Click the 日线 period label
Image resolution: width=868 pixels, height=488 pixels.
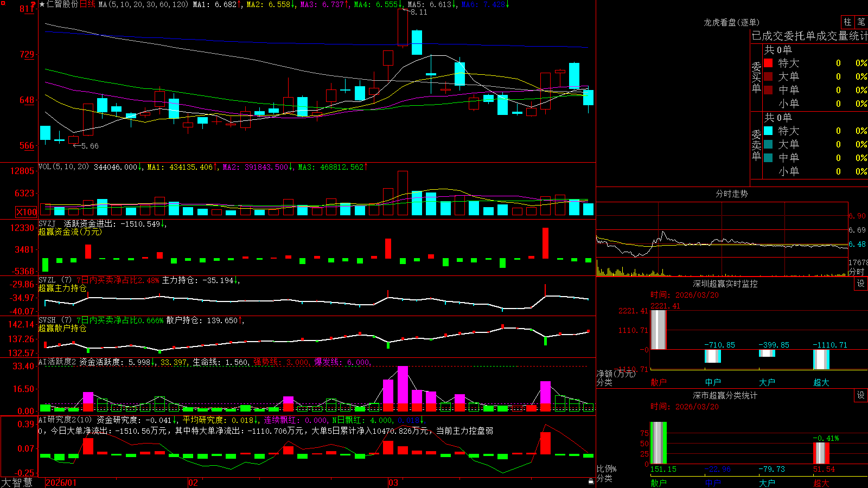tap(87, 4)
